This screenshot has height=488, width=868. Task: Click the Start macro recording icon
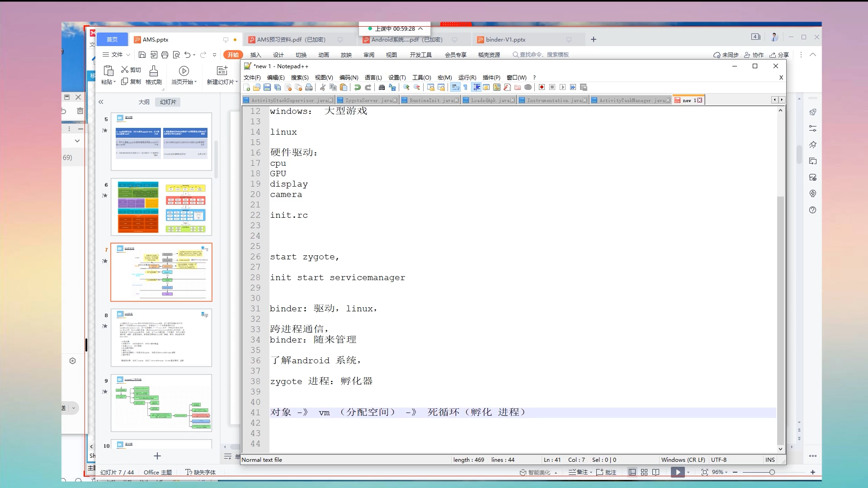pos(542,87)
